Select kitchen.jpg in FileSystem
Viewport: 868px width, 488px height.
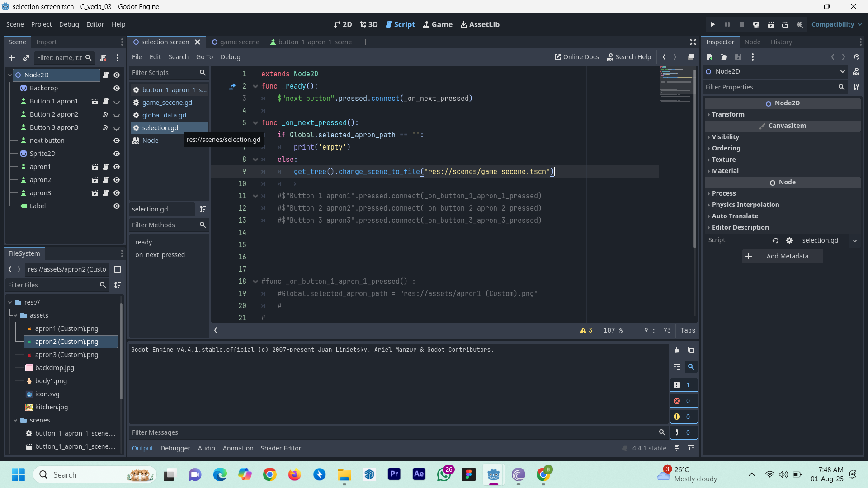point(52,407)
